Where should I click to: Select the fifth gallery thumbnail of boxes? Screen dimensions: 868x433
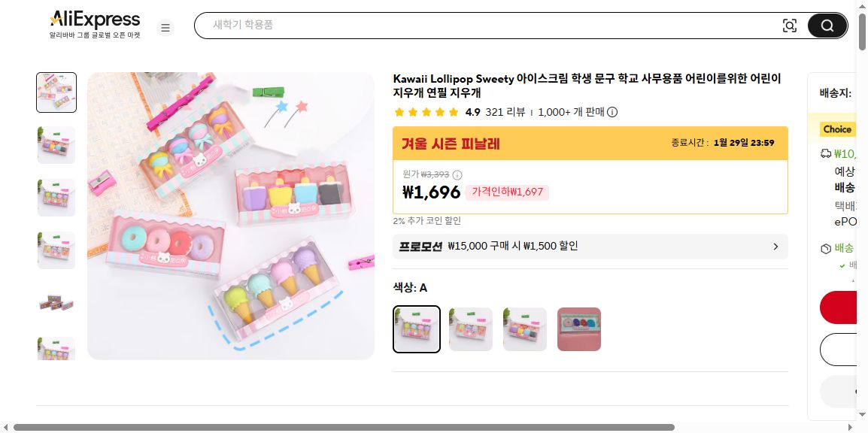(56, 303)
